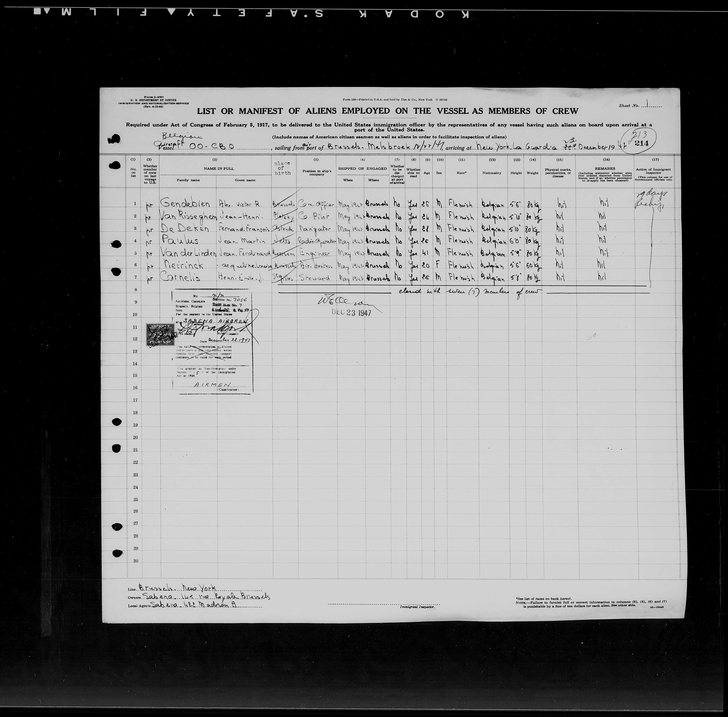Click the "DEC 23 1947" date stamp
The image size is (728, 717).
[351, 313]
